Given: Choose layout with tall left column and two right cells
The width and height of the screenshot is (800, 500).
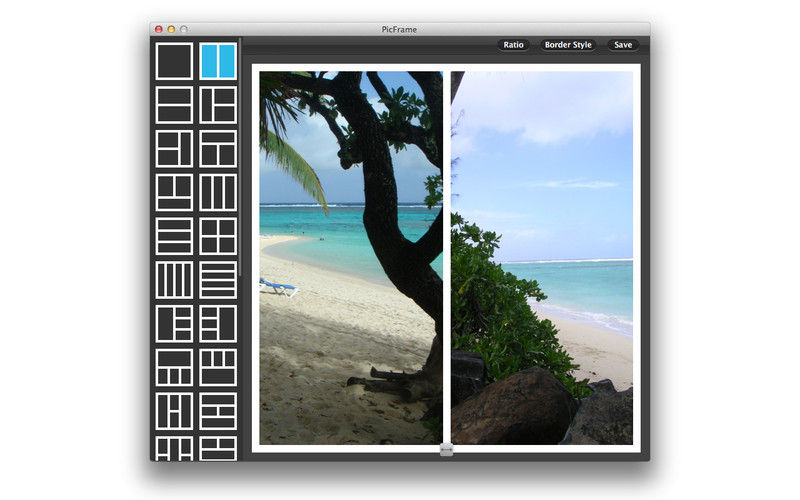Looking at the screenshot, I should tap(218, 105).
